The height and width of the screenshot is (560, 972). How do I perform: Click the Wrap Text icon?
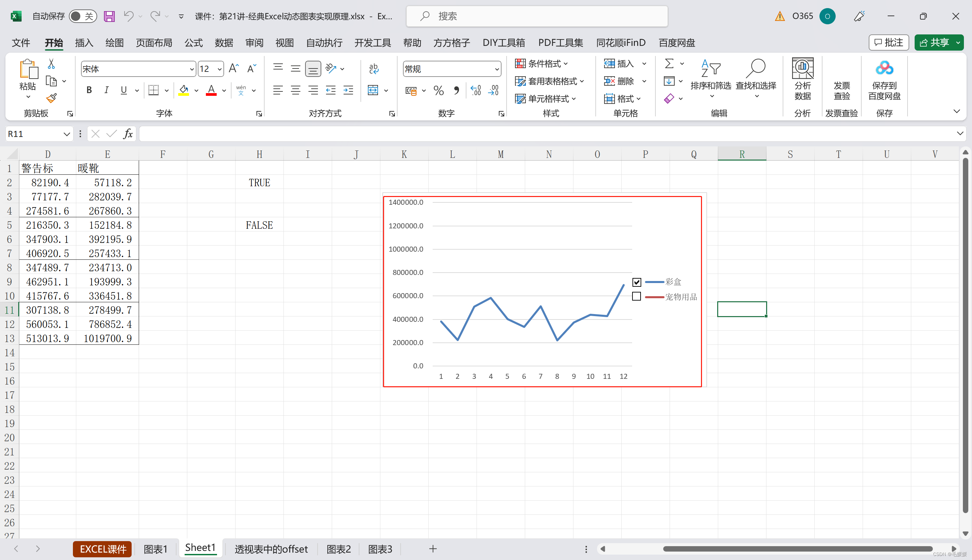[373, 68]
